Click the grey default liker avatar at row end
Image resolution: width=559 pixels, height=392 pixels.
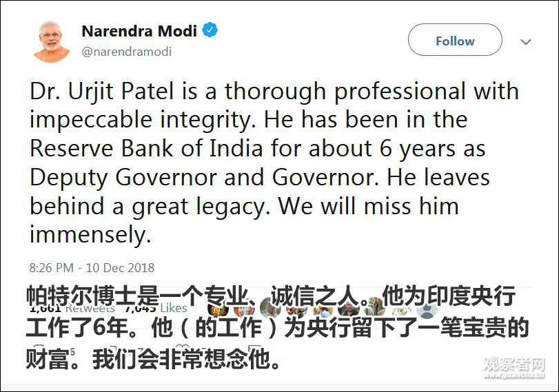click(427, 308)
